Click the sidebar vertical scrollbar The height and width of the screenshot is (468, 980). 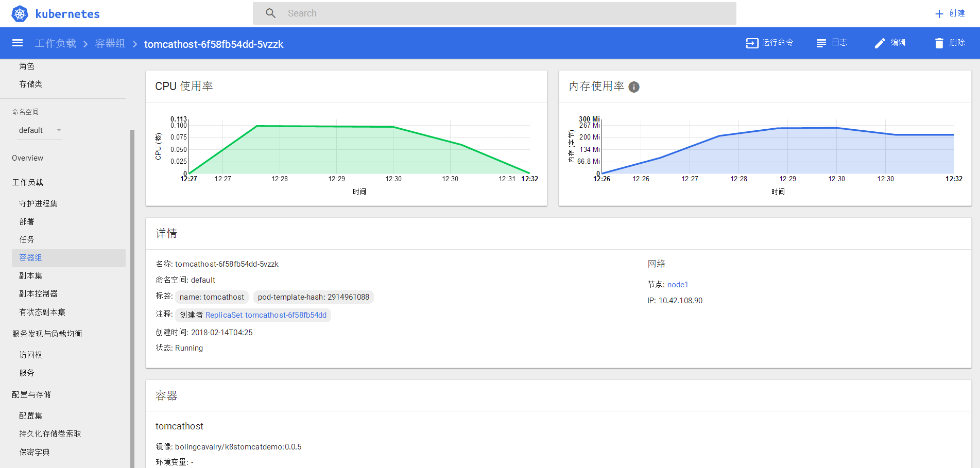point(132,299)
